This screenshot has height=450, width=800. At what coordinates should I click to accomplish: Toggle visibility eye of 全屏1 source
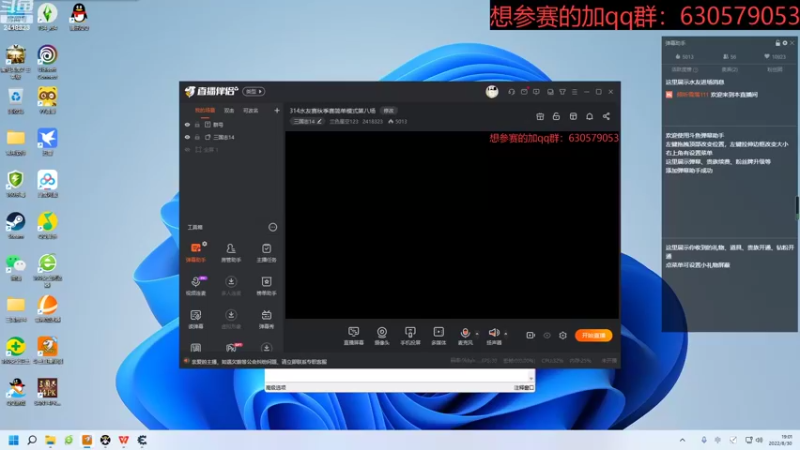(187, 149)
